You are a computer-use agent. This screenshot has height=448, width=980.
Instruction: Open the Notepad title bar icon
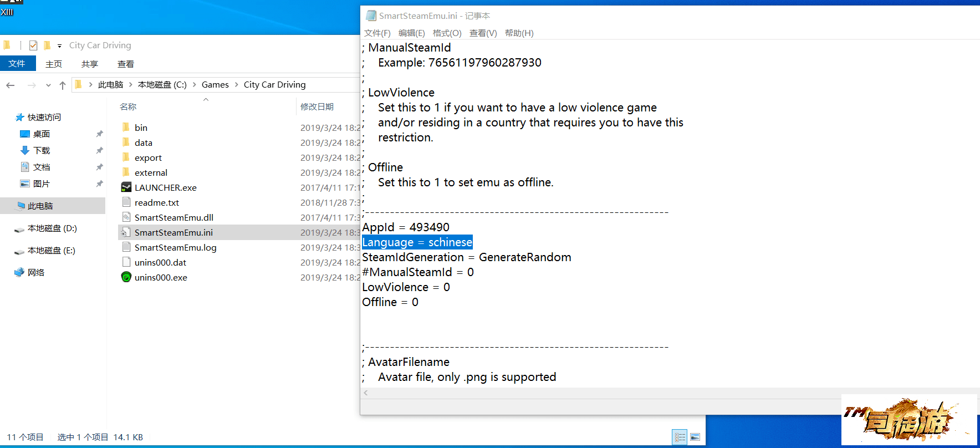coord(371,16)
